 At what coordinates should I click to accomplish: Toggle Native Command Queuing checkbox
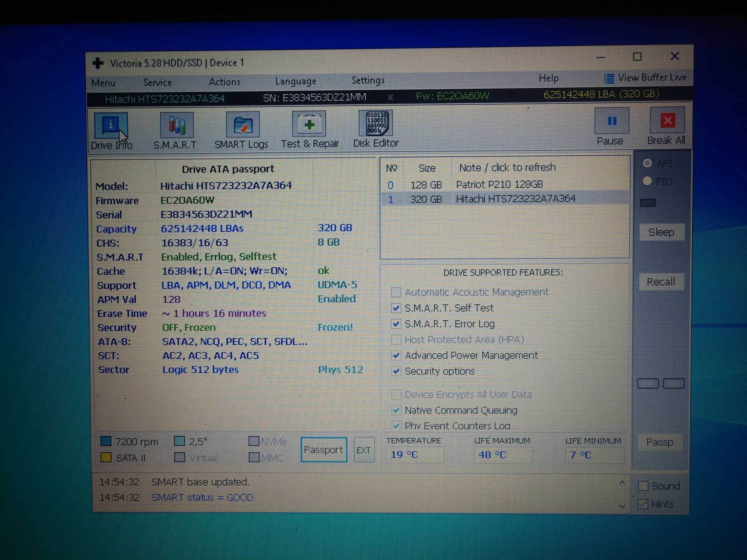tap(396, 410)
